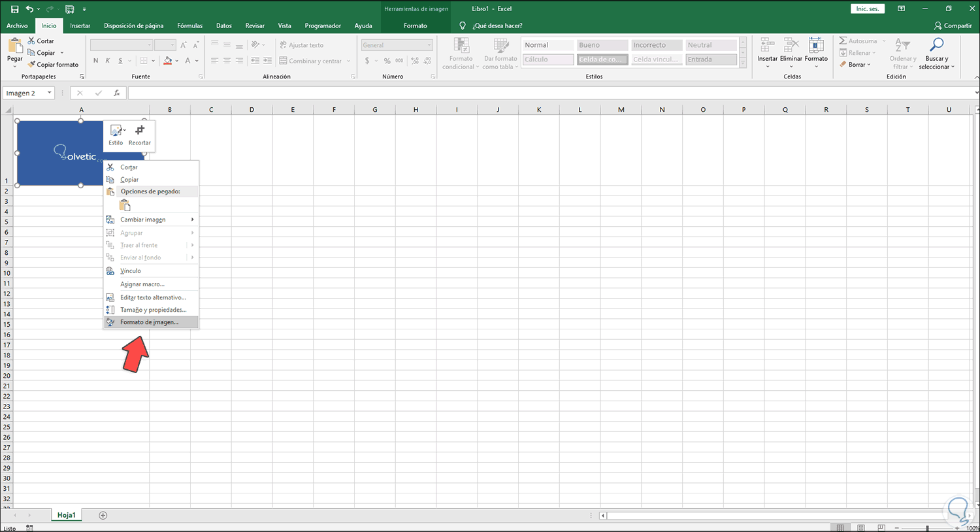The width and height of the screenshot is (980, 532).
Task: Click the Save icon in quick access toolbar
Action: click(14, 9)
